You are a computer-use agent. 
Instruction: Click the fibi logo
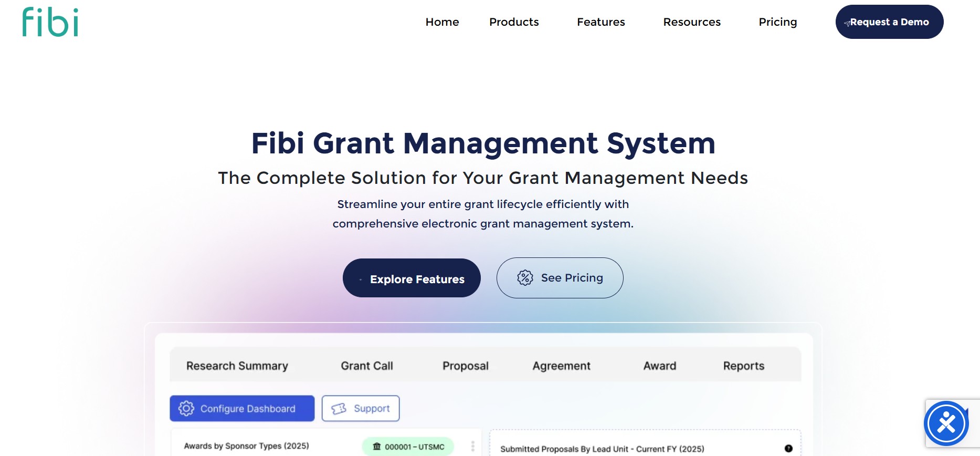[x=50, y=22]
